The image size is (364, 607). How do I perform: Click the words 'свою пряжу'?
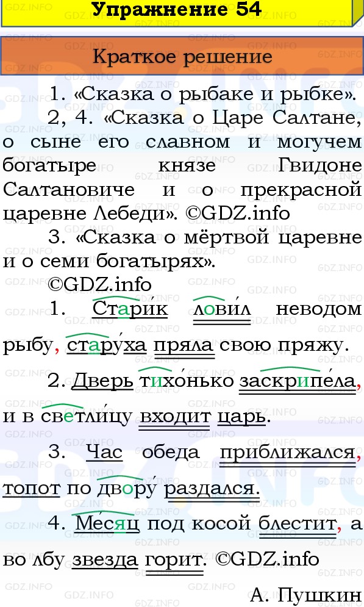point(281,345)
